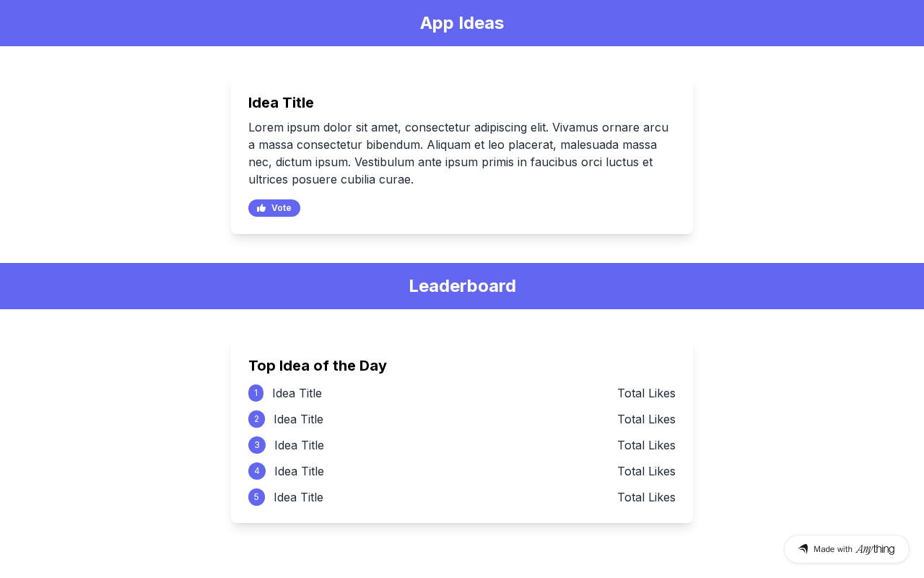Screen dimensions: 924x578
Task: Click Total Likes for the second-ranked idea
Action: click(x=646, y=419)
